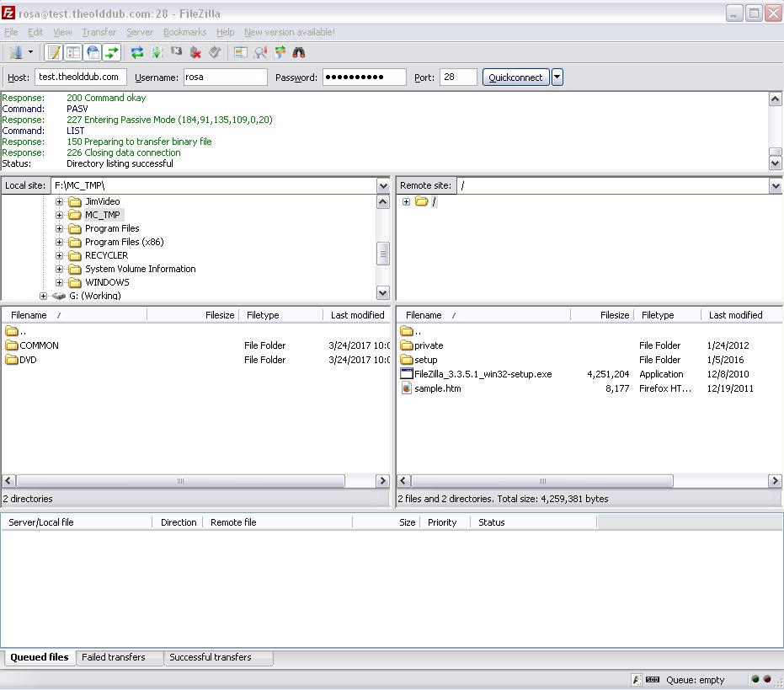Open the Quickconnect history dropdown arrow
784x690 pixels.
[x=557, y=78]
